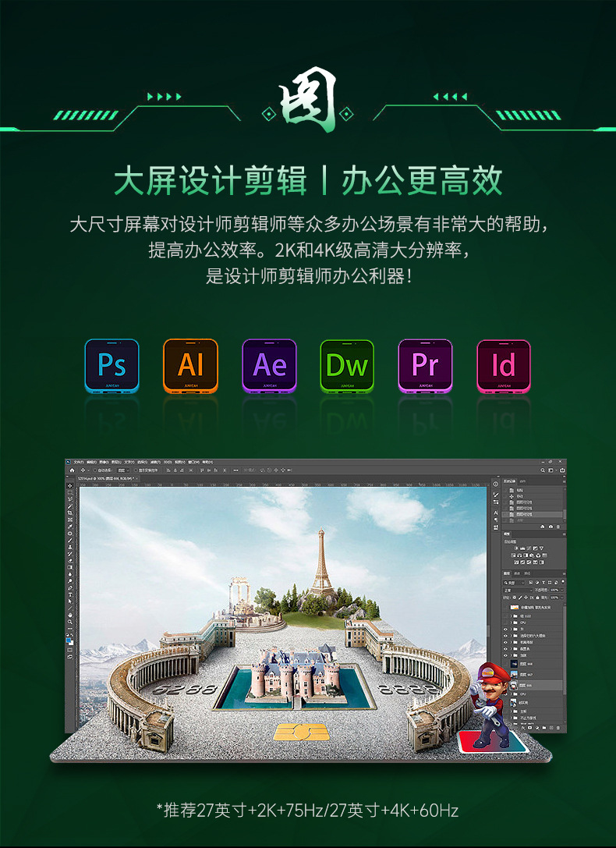Add a Levels adjustment
This screenshot has width=616, height=848.
coord(522,548)
